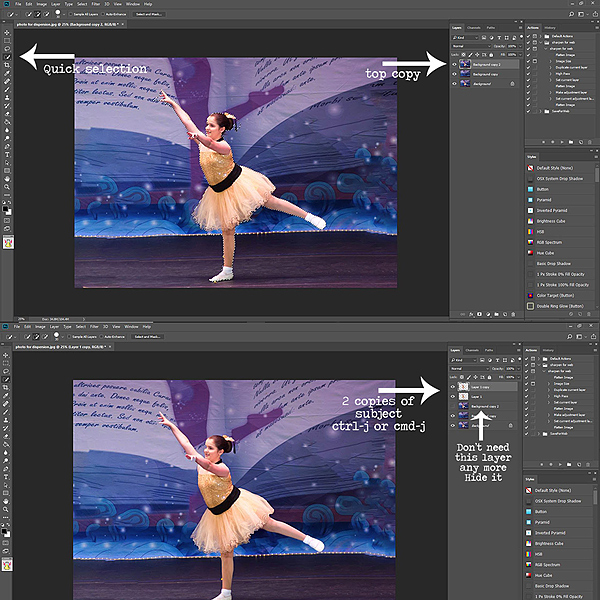Expand the High Pass step in top Actions panel

click(x=551, y=73)
